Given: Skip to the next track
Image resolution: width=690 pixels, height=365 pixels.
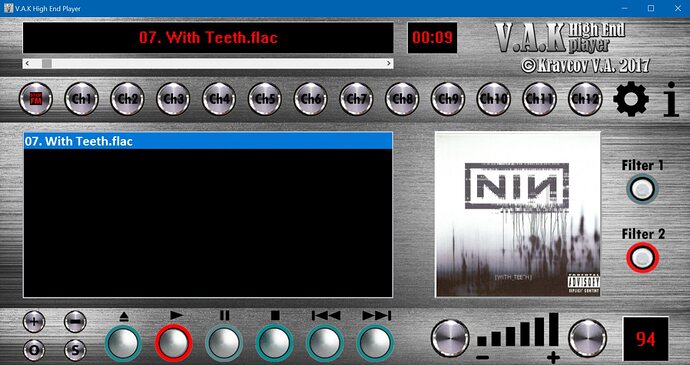Looking at the screenshot, I should click(x=375, y=343).
